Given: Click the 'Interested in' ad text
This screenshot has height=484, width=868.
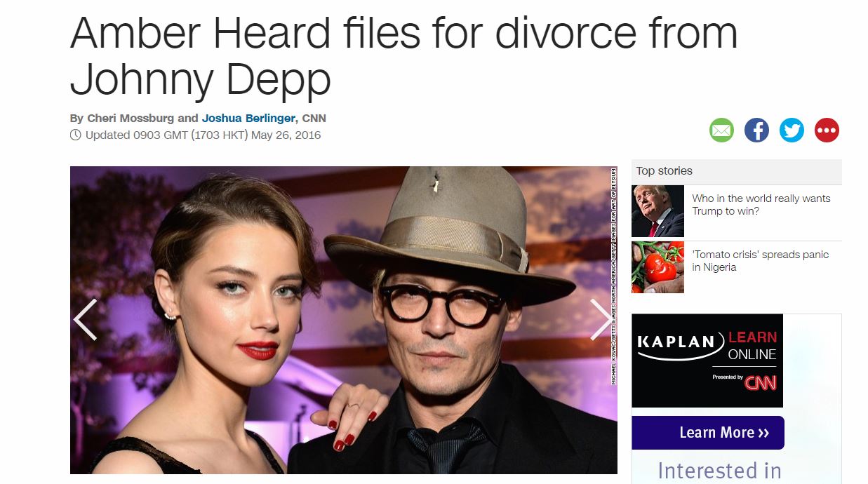Looking at the screenshot, I should pyautogui.click(x=719, y=471).
